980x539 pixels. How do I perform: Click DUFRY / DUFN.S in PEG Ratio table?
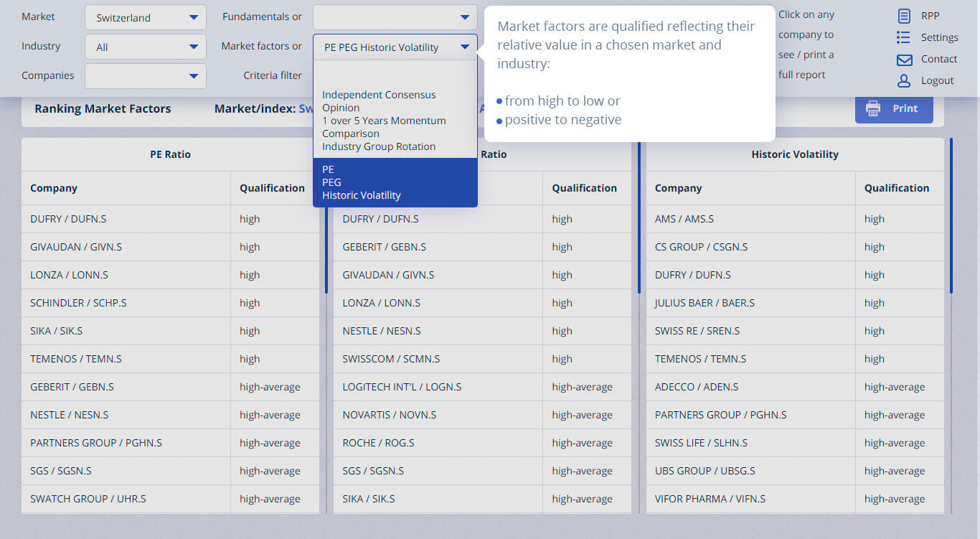click(483, 219)
